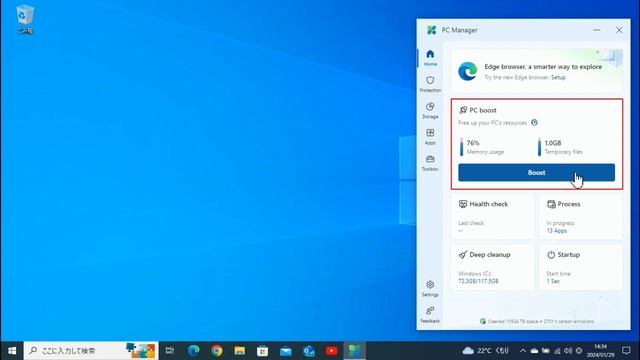Click the 76% Memory usage indicator
Screen dimensions: 640x360
[482, 147]
